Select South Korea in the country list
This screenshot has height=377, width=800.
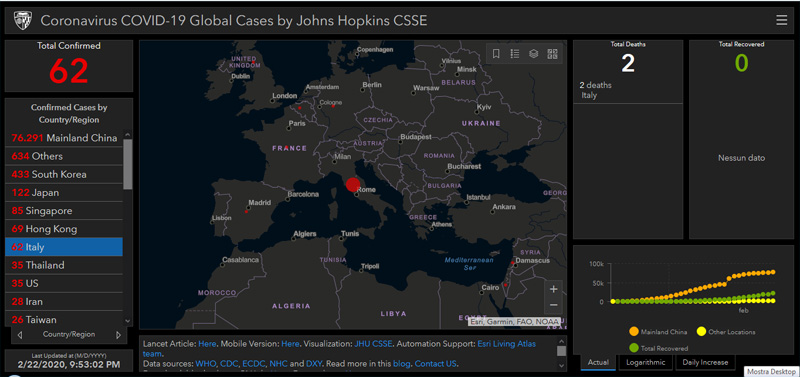64,174
